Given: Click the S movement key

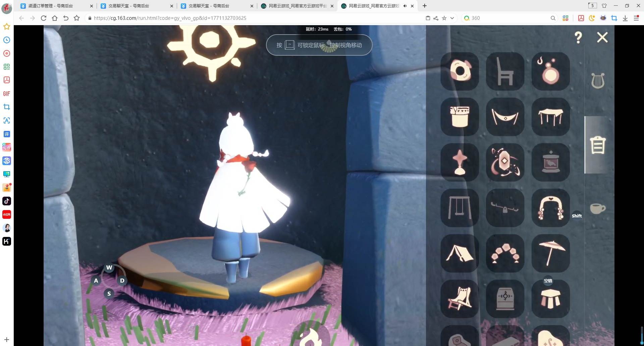Looking at the screenshot, I should pyautogui.click(x=109, y=294).
